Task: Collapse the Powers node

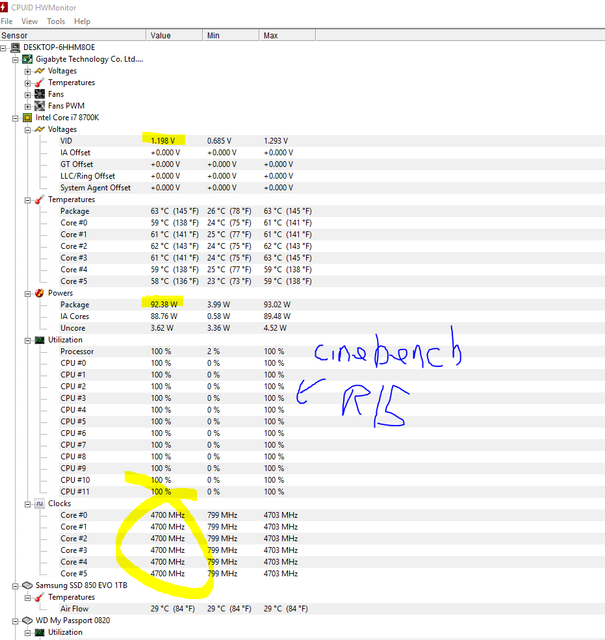Action: (x=27, y=294)
